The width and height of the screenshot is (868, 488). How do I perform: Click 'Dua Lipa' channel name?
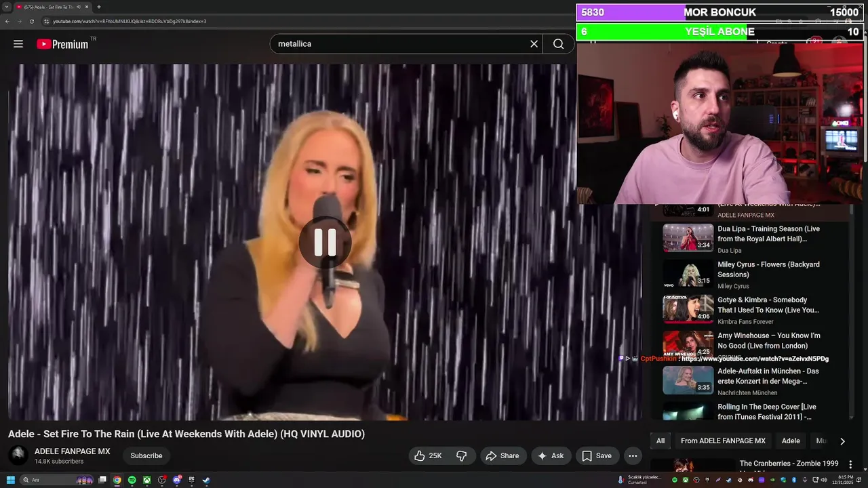point(729,251)
